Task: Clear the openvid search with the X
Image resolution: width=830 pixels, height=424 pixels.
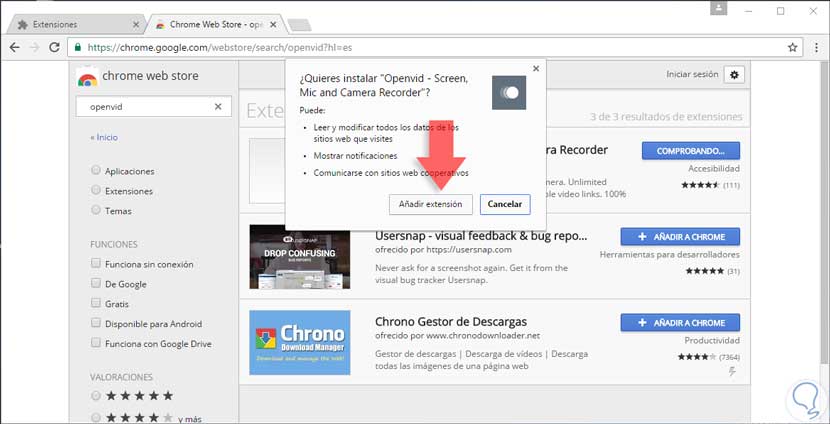Action: tap(218, 106)
